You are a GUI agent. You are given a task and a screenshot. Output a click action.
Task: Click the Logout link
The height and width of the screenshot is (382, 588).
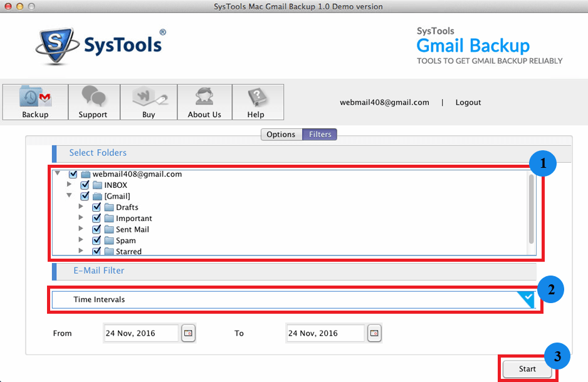pos(468,102)
